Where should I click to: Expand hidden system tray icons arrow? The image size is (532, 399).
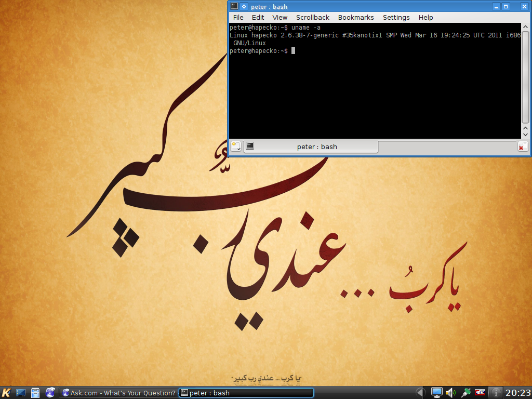coord(420,393)
